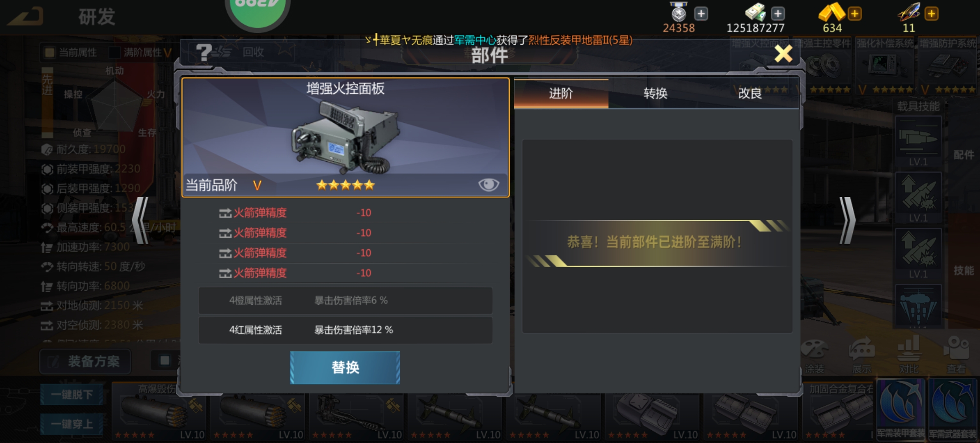Close the 部件 dialog with X
This screenshot has width=980, height=443.
[783, 54]
